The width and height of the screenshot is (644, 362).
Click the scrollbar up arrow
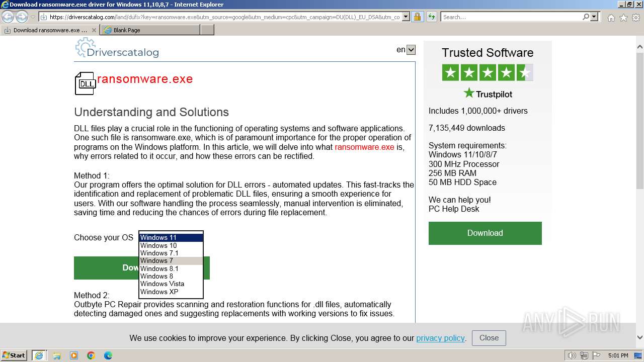[640, 48]
